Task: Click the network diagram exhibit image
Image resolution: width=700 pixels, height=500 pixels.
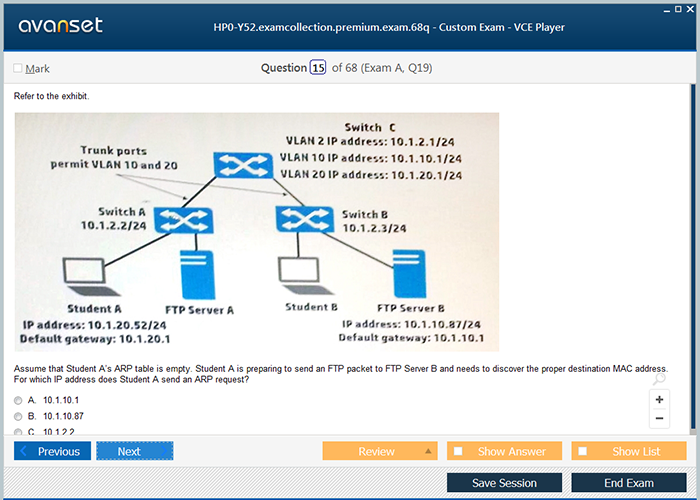Action: click(256, 231)
